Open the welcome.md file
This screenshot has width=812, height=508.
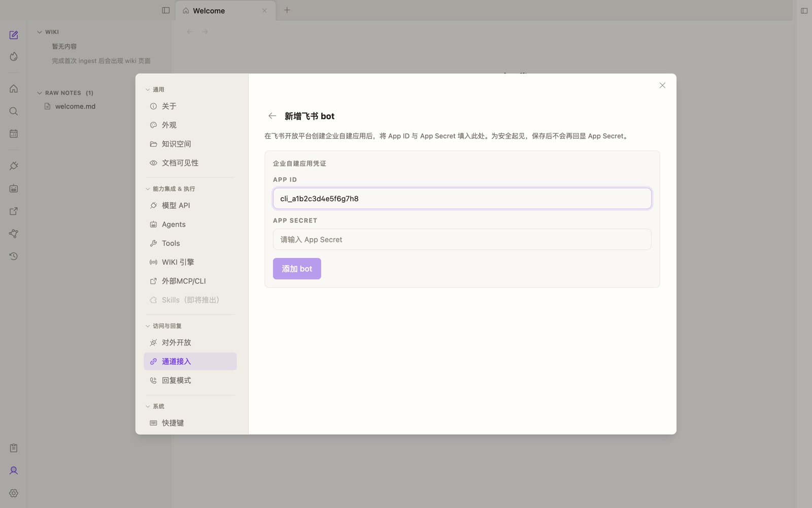pyautogui.click(x=75, y=106)
